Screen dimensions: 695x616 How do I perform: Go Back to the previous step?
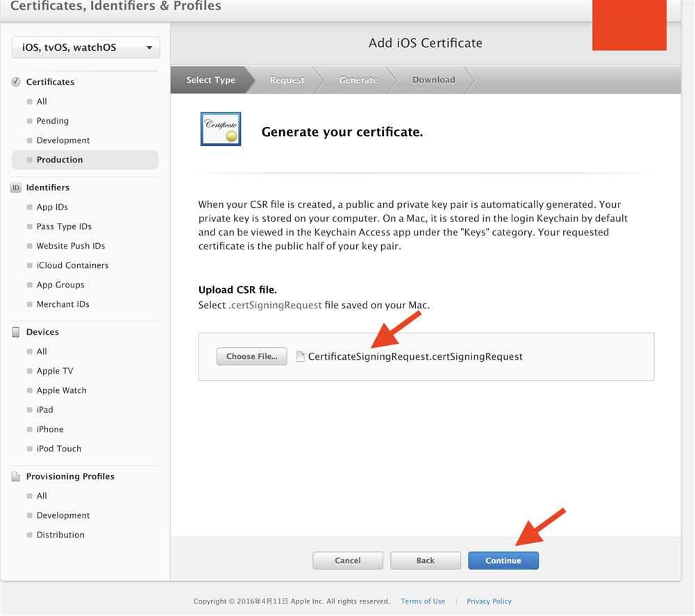point(426,560)
